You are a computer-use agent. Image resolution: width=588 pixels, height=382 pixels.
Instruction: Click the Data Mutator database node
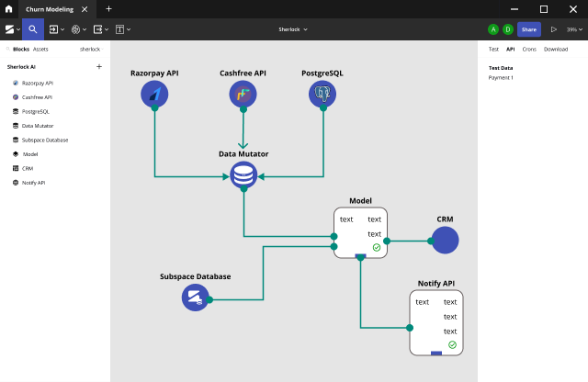click(x=243, y=174)
